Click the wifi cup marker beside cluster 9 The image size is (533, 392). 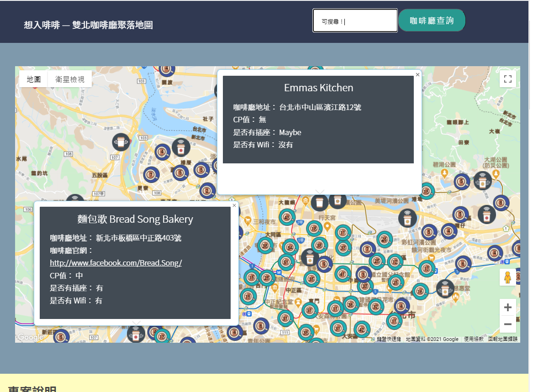pos(310,257)
